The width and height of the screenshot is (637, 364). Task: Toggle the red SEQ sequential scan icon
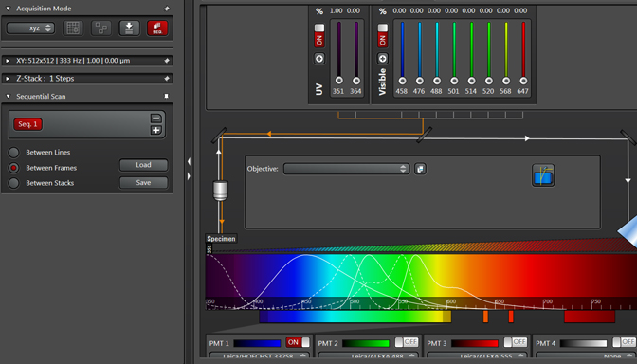[157, 28]
